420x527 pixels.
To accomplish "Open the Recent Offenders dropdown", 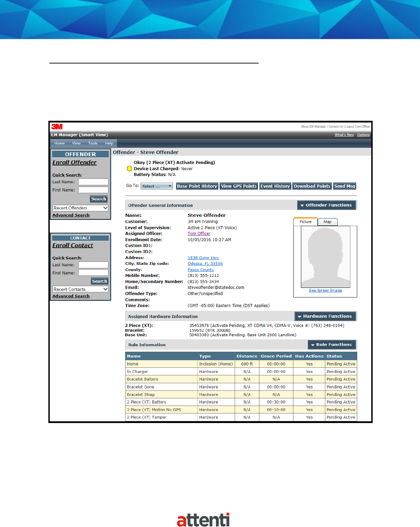I will [81, 208].
